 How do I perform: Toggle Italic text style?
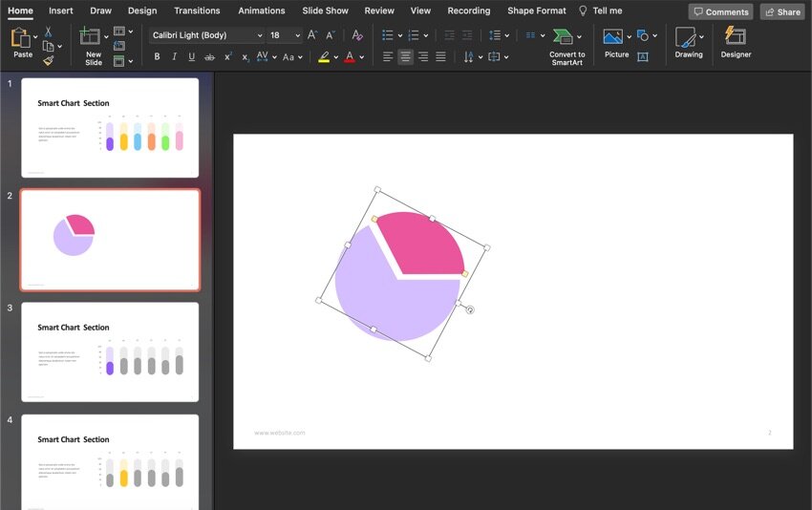(174, 57)
